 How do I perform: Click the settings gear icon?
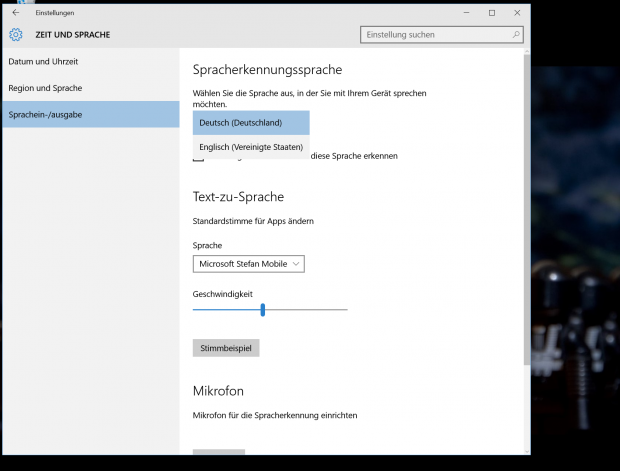pos(16,35)
